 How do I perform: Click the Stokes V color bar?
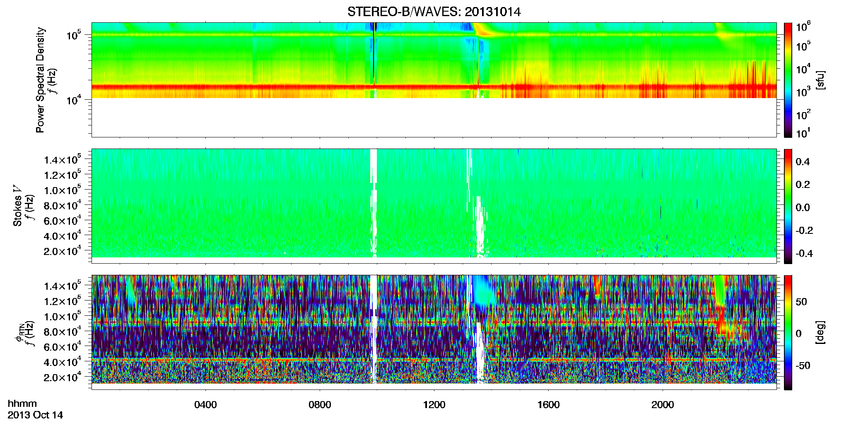pyautogui.click(x=788, y=206)
